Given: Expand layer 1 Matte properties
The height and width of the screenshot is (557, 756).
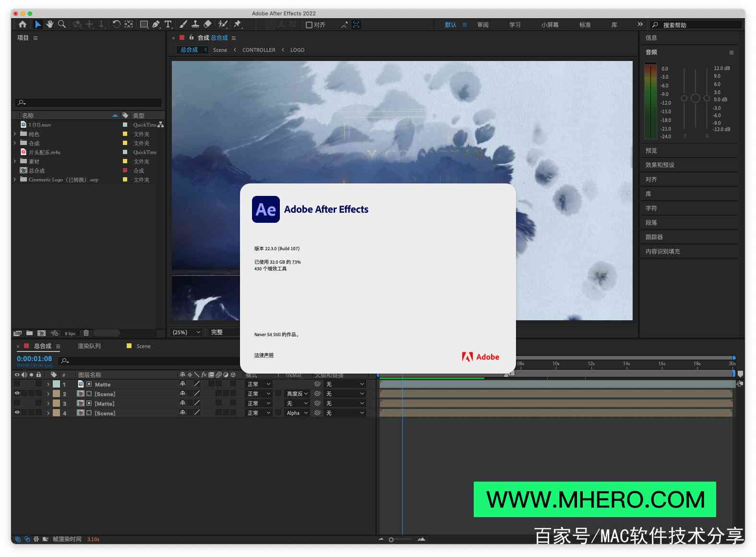Looking at the screenshot, I should (x=48, y=384).
